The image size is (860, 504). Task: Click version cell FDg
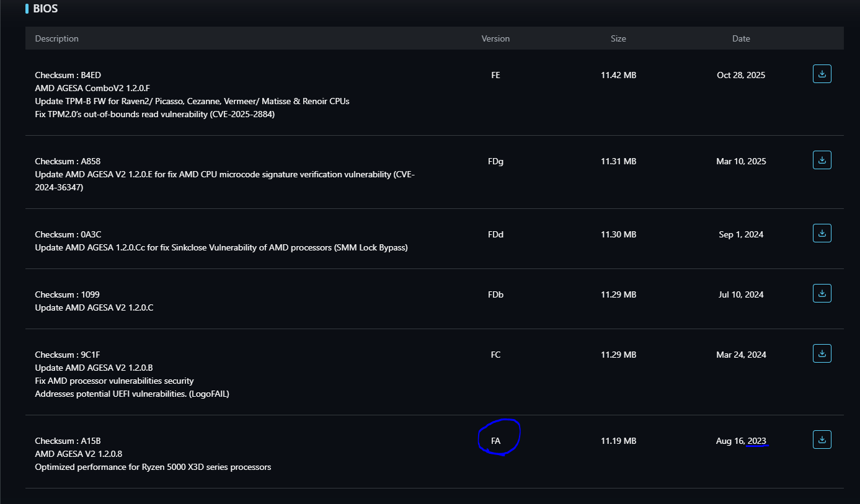[495, 161]
